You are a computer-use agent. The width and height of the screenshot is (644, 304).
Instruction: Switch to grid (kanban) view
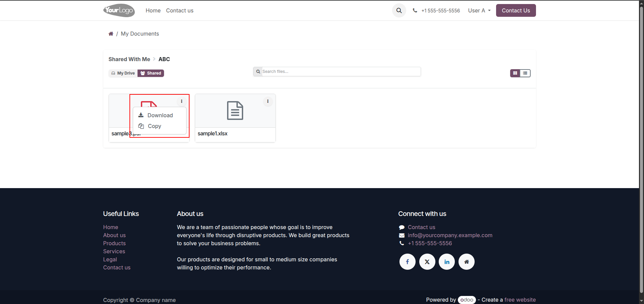tap(515, 73)
